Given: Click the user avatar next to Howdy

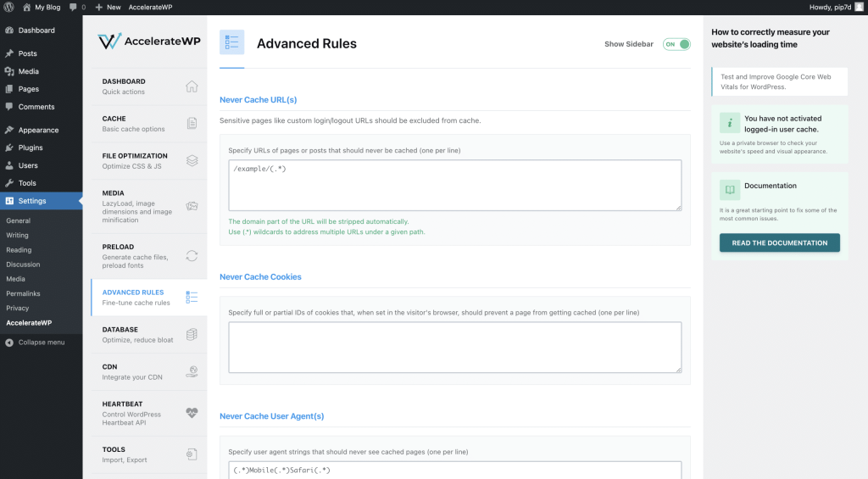Looking at the screenshot, I should tap(860, 7).
